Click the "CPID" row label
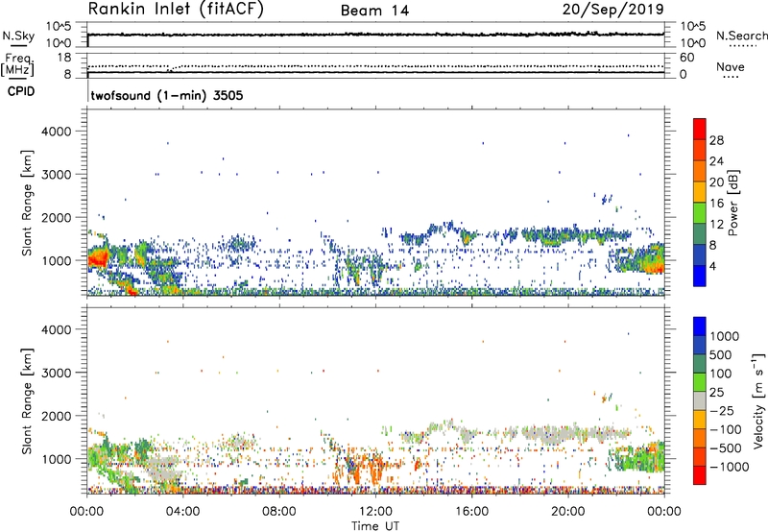 (21, 91)
